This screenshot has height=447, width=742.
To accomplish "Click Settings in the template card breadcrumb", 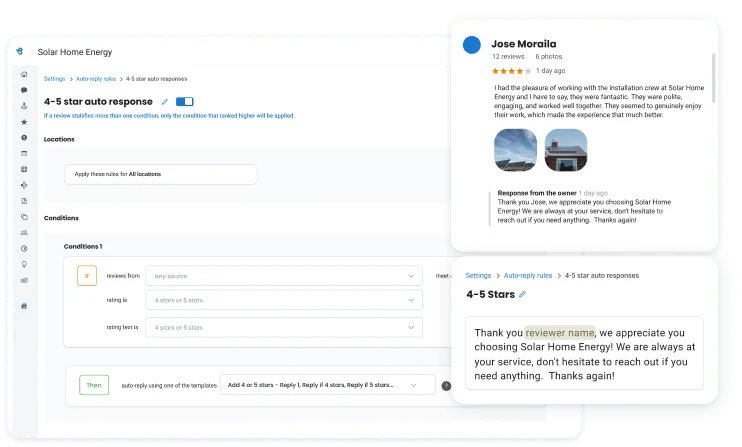I will coord(478,275).
